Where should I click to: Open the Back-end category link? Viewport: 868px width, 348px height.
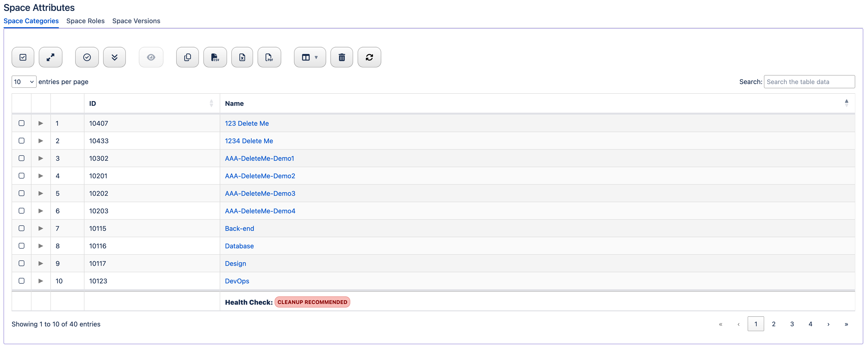(x=239, y=228)
